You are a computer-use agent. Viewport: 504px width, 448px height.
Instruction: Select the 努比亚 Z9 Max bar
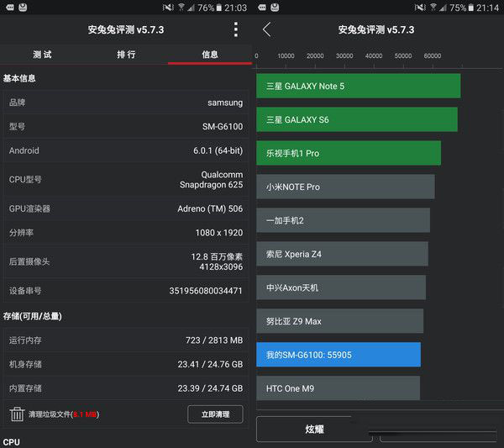pos(339,321)
